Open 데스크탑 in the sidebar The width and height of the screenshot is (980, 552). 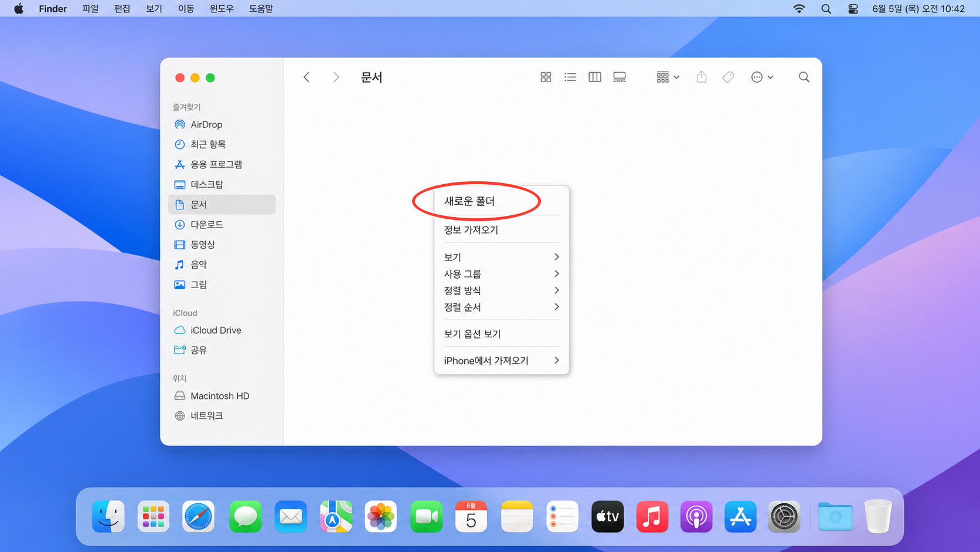tap(222, 184)
